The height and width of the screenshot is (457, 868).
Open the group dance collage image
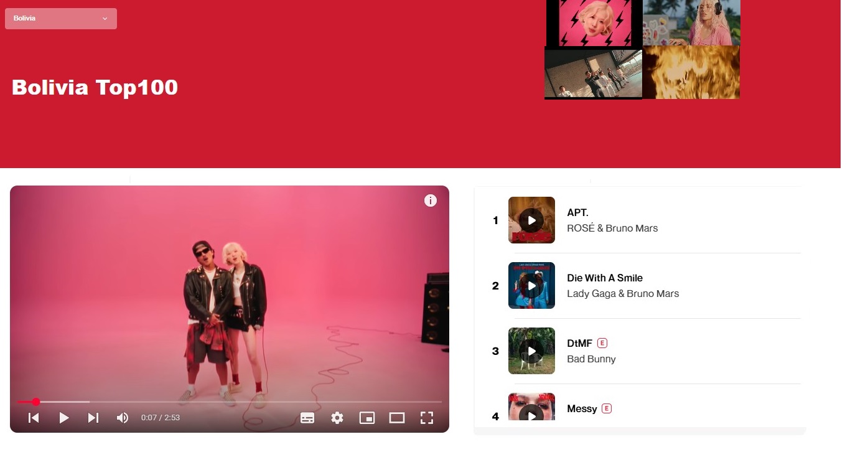click(593, 73)
